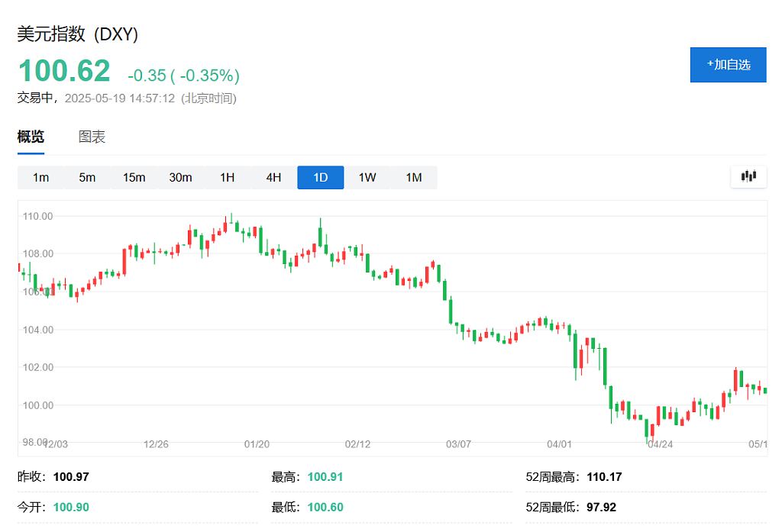Select the 1m timeframe

(x=41, y=178)
